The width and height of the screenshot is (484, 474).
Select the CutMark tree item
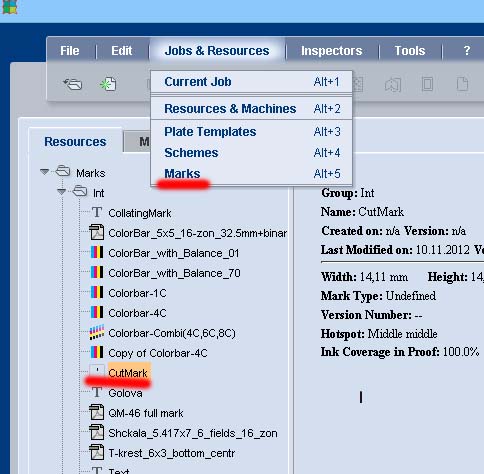128,373
